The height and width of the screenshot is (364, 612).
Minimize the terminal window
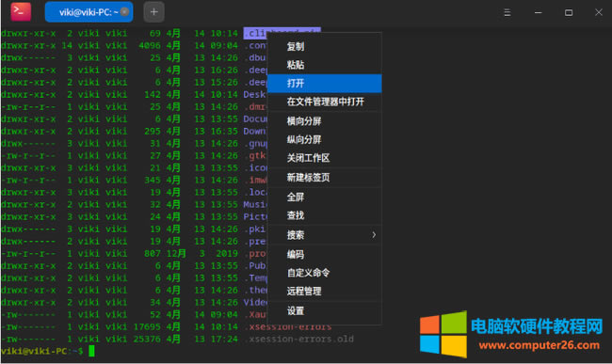coord(538,12)
